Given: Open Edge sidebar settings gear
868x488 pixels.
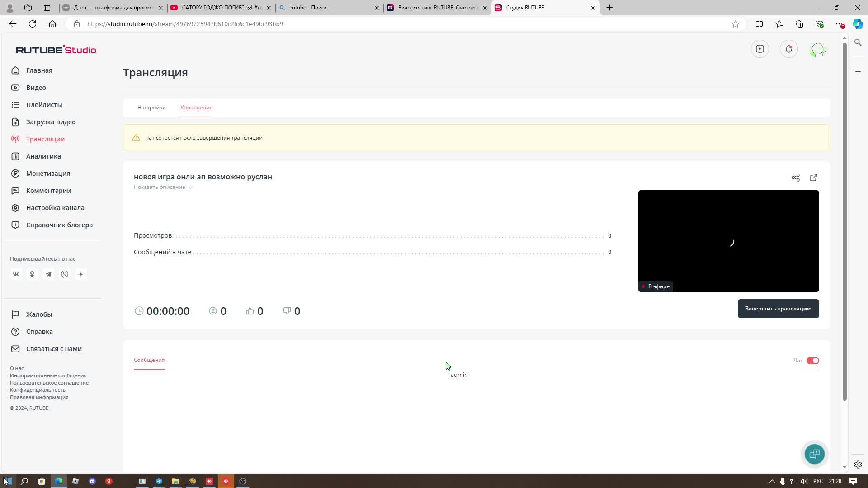Looking at the screenshot, I should 858,465.
